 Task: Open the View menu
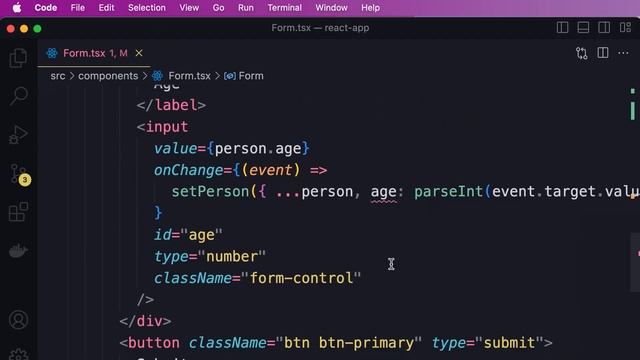point(189,8)
